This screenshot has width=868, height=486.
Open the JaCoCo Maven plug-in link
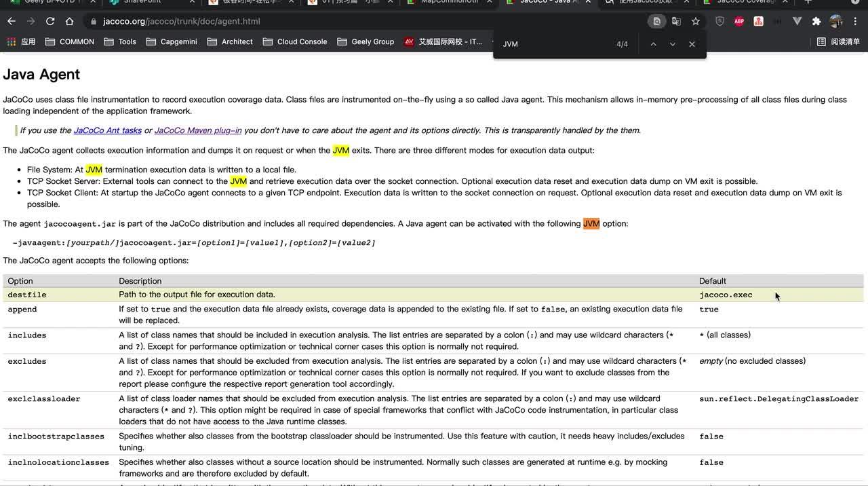pyautogui.click(x=198, y=130)
